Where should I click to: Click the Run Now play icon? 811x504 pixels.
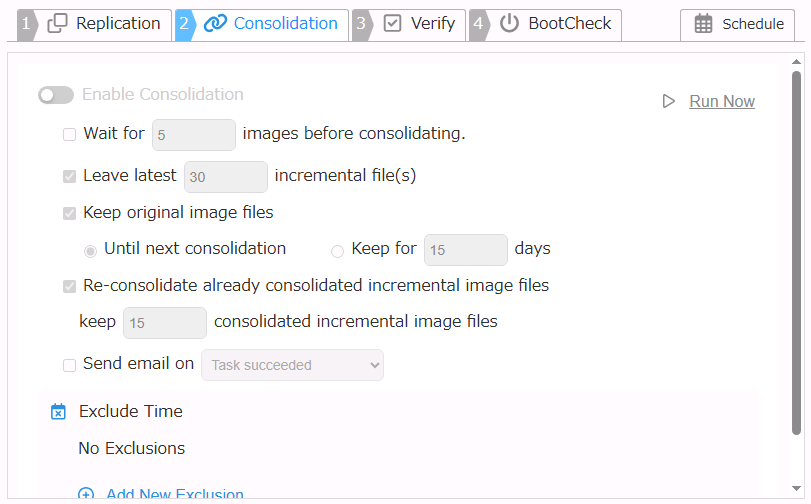coord(669,101)
